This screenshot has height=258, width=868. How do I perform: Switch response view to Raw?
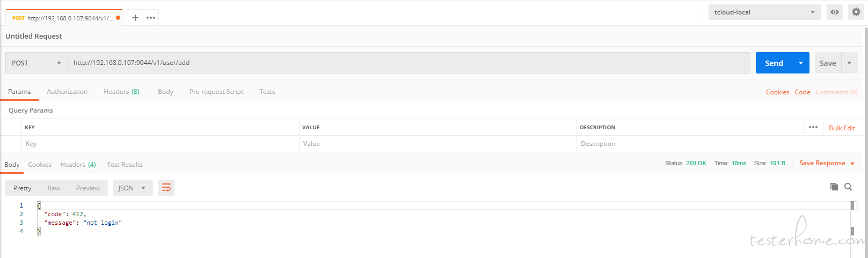pyautogui.click(x=54, y=188)
